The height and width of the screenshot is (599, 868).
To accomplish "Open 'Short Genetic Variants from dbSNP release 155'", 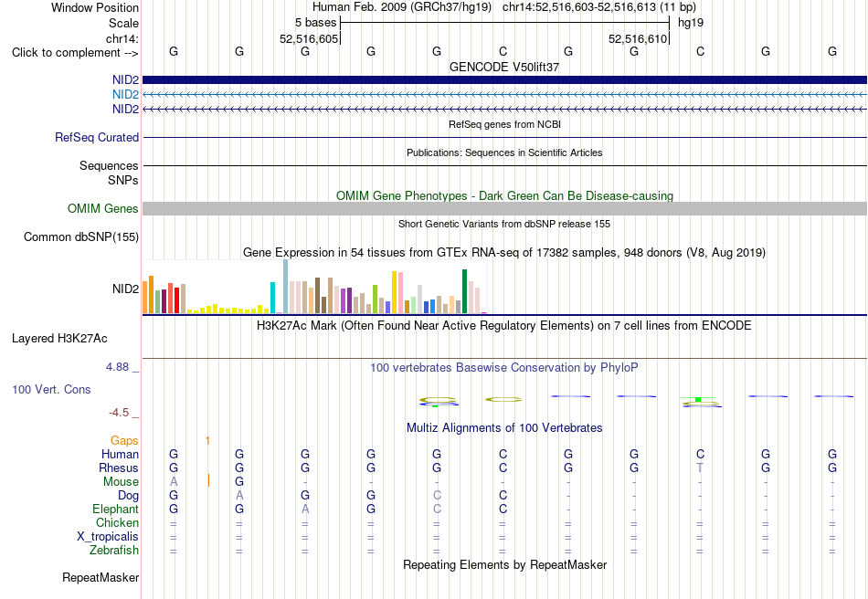I will (x=504, y=224).
